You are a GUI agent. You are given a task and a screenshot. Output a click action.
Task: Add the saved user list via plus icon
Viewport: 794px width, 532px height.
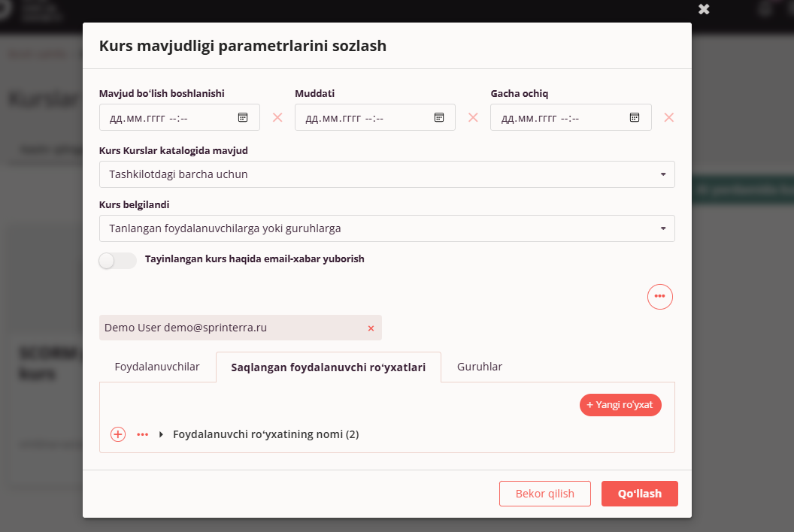(x=118, y=434)
